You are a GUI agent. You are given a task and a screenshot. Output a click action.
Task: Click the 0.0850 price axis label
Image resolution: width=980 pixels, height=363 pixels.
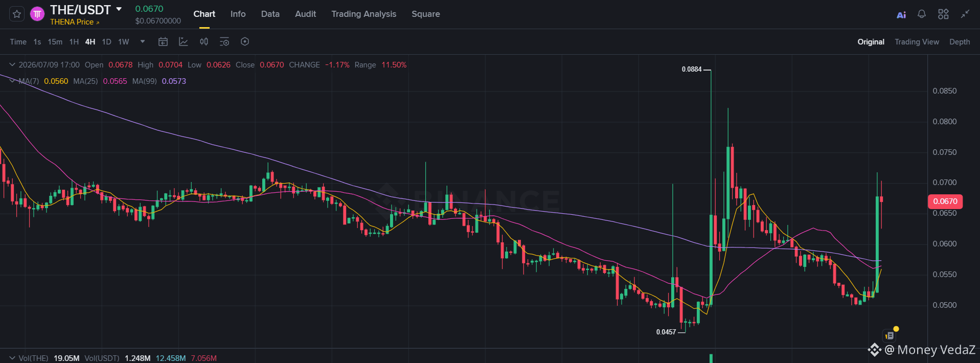pos(944,91)
